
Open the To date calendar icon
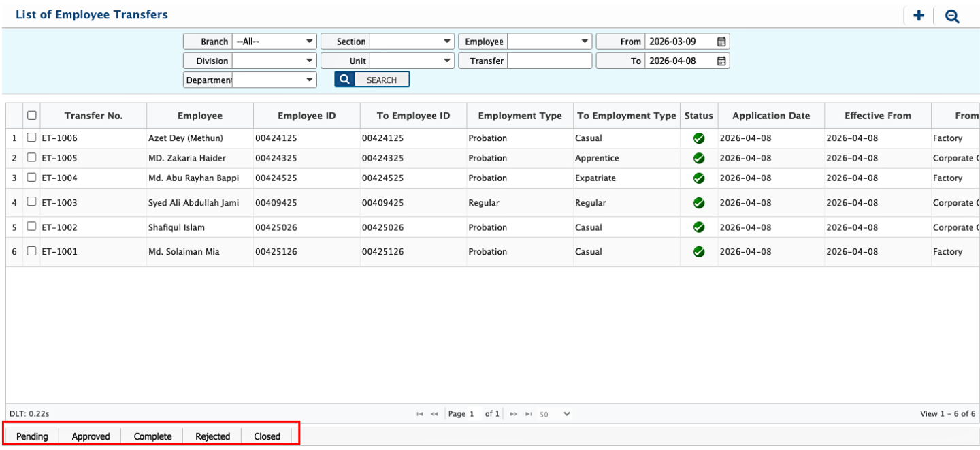pos(721,61)
